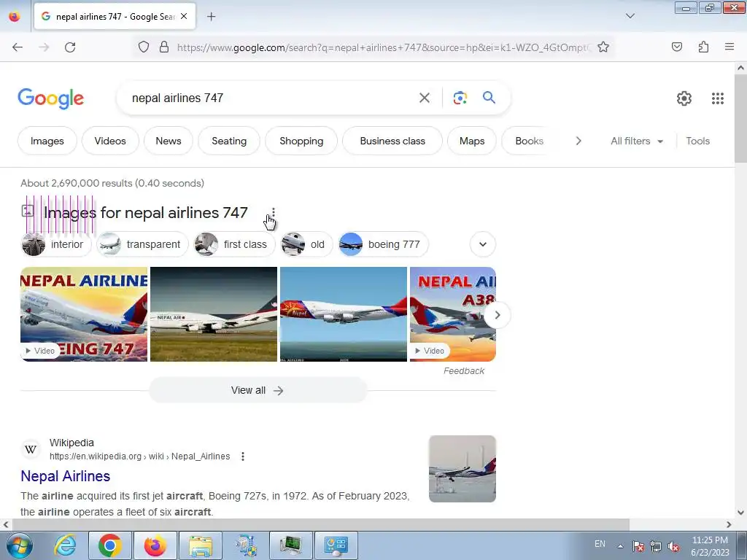The width and height of the screenshot is (747, 560).
Task: Select the Business class filter chip
Action: pyautogui.click(x=392, y=141)
